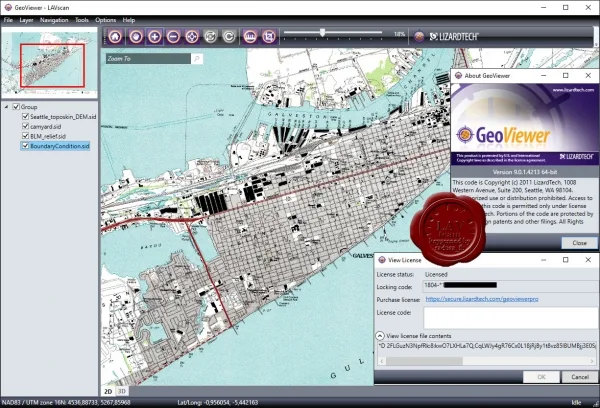600x408 pixels.
Task: Open the Layer menu
Action: click(26, 20)
